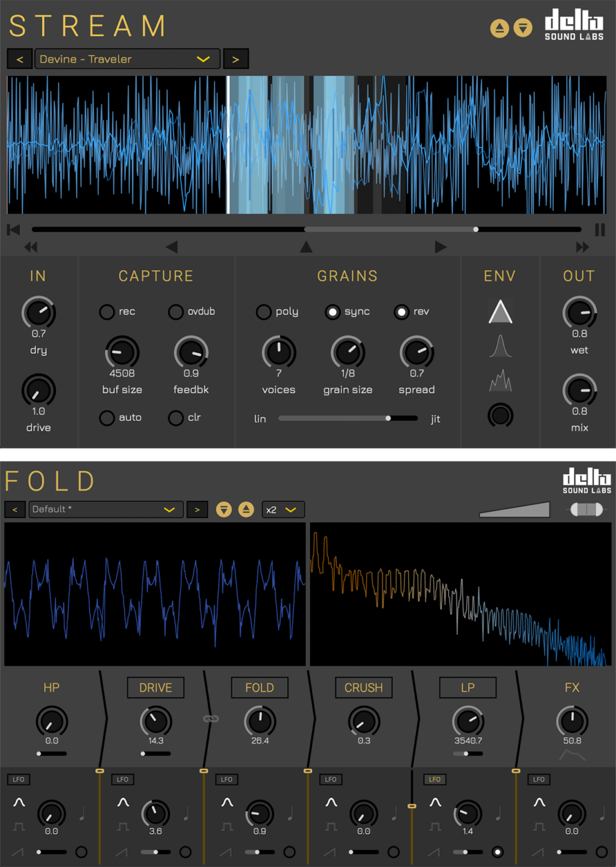This screenshot has height=867, width=616.
Task: Open the Devine - Traveler preset dropdown
Action: [127, 59]
